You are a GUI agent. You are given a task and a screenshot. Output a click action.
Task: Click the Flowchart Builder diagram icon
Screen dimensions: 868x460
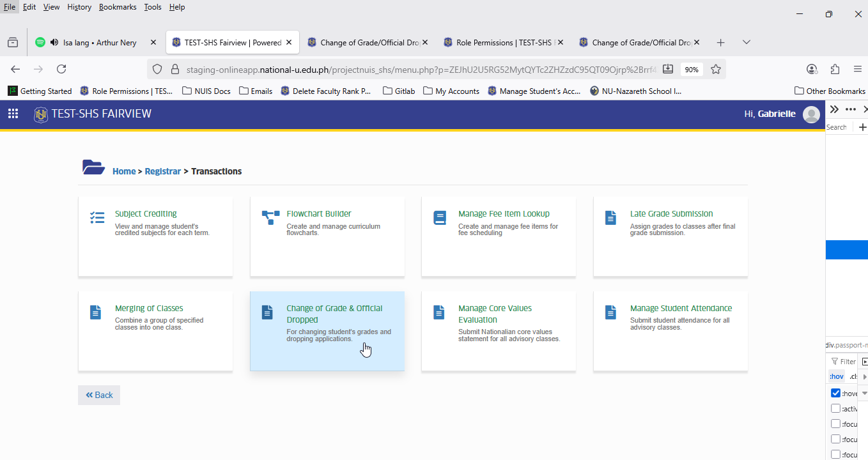(270, 217)
